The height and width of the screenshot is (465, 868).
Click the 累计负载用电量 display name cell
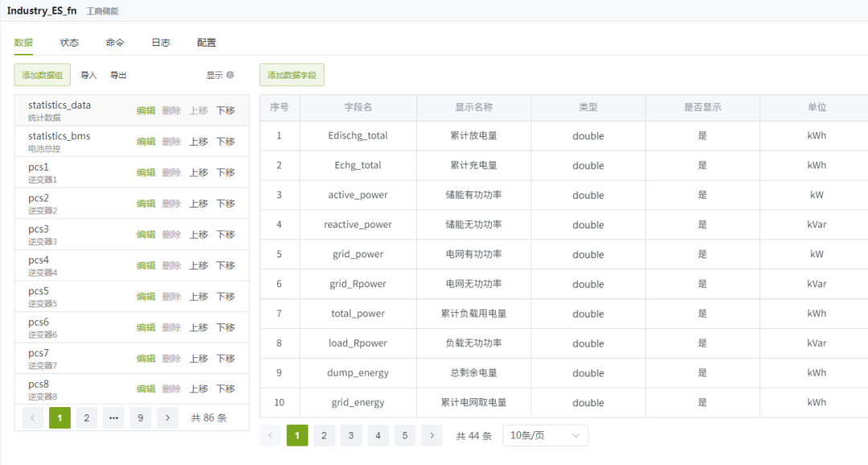[474, 314]
